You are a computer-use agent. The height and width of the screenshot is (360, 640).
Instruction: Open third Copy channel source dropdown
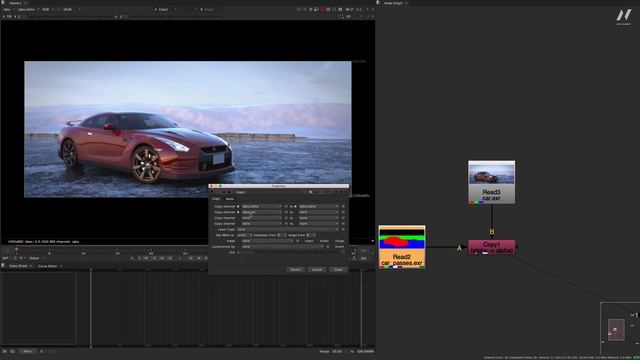(261, 218)
